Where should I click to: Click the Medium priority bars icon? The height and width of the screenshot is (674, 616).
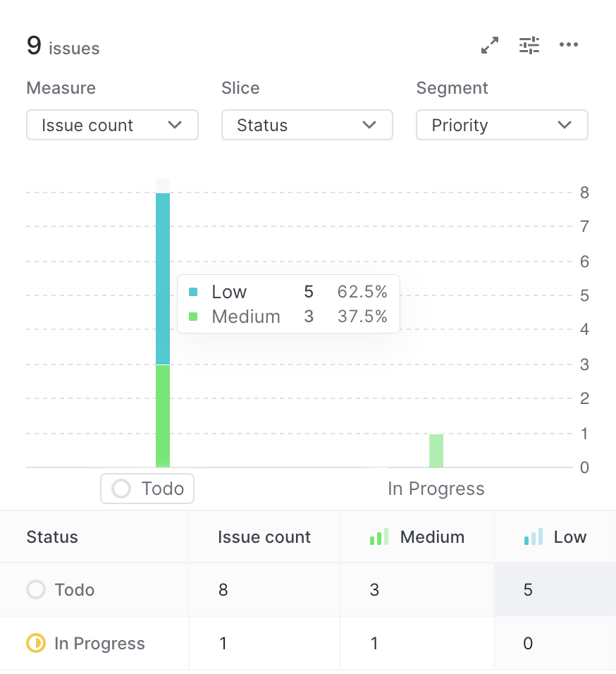coord(379,537)
